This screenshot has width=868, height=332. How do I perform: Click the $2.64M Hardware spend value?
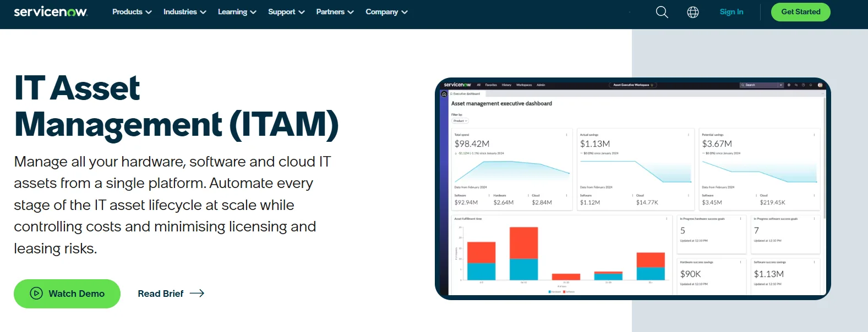(504, 202)
